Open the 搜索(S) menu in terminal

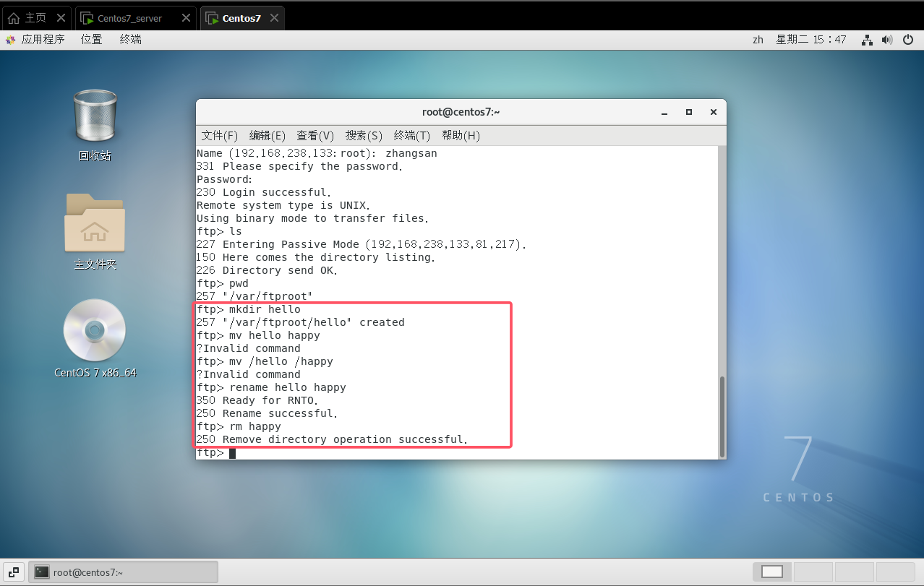(364, 136)
